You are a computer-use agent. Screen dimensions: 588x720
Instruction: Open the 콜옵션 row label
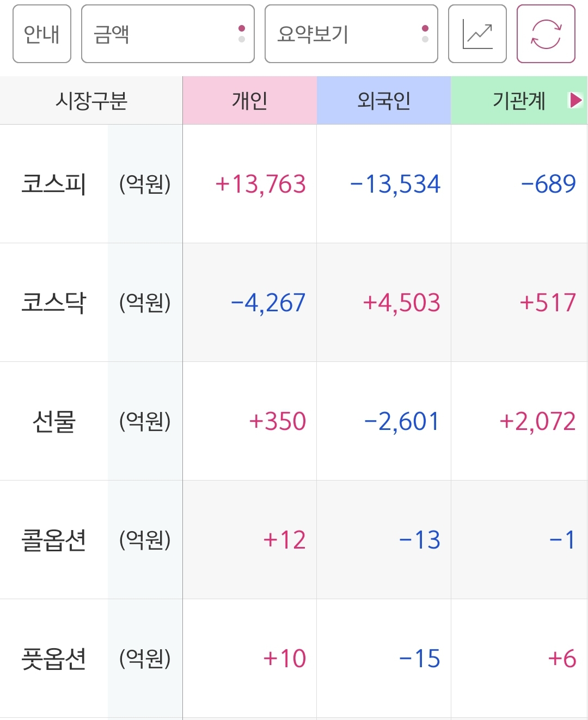[54, 540]
